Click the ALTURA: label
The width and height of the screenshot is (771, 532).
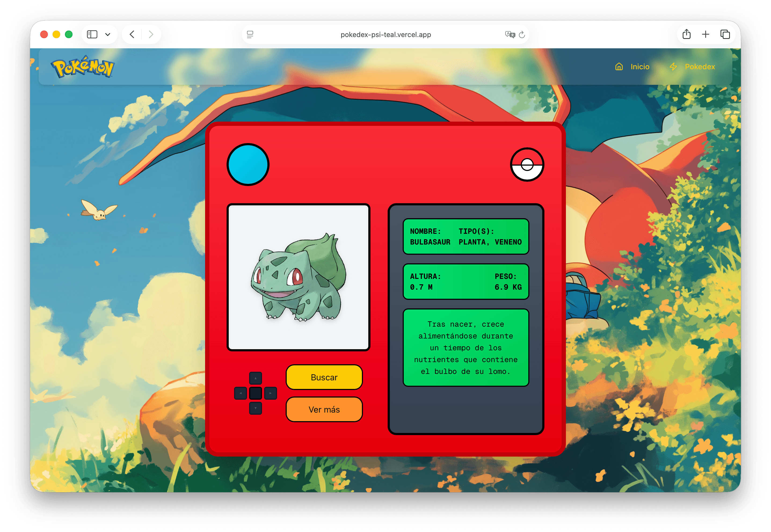425,276
